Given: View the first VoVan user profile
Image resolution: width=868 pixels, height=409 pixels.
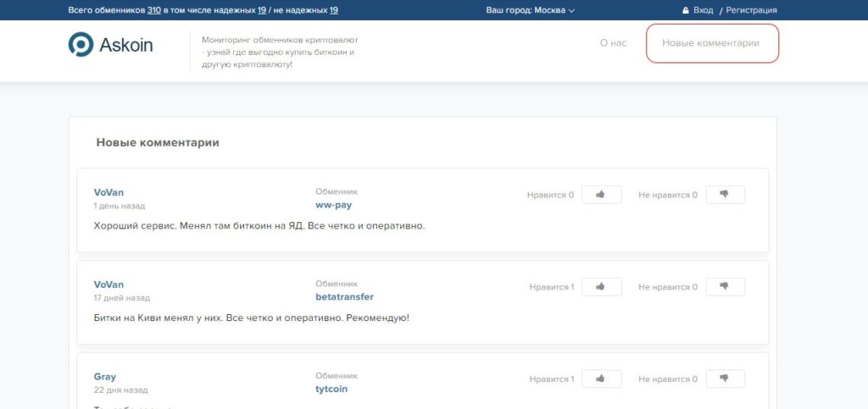Looking at the screenshot, I should pyautogui.click(x=108, y=192).
